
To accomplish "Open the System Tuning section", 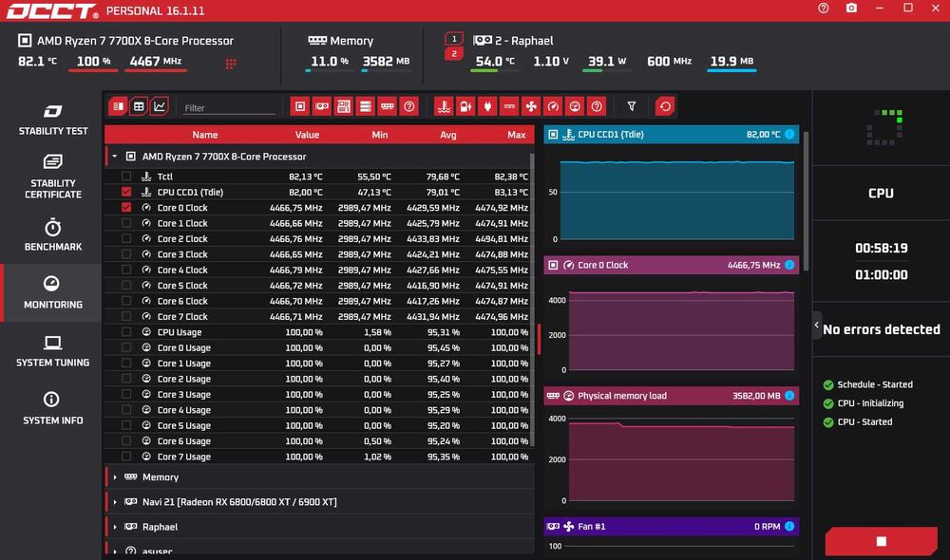I will [52, 351].
